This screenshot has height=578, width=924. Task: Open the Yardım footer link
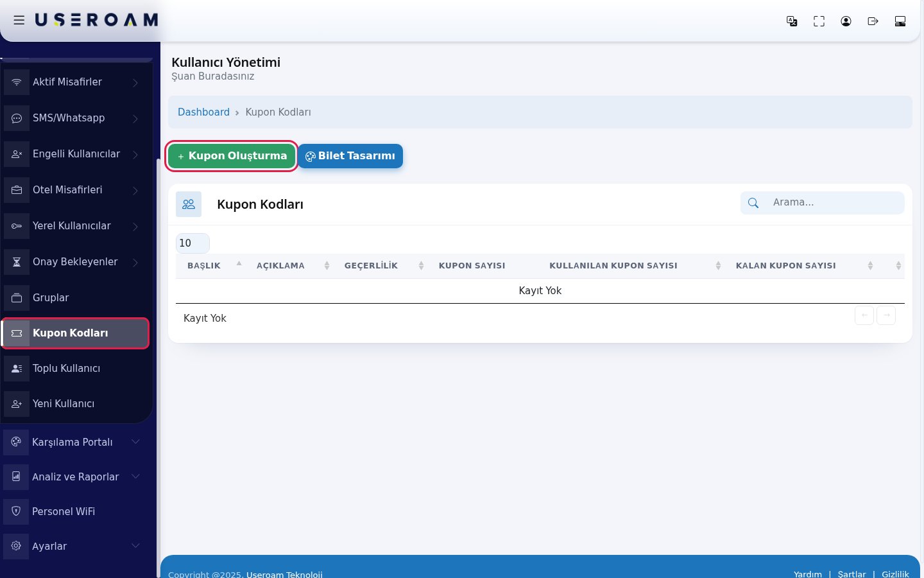coord(807,574)
